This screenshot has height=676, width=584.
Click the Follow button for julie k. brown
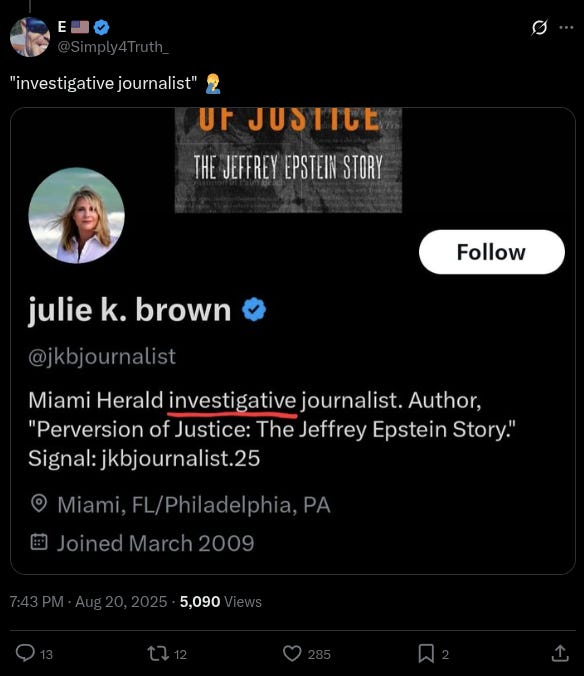pyautogui.click(x=492, y=252)
